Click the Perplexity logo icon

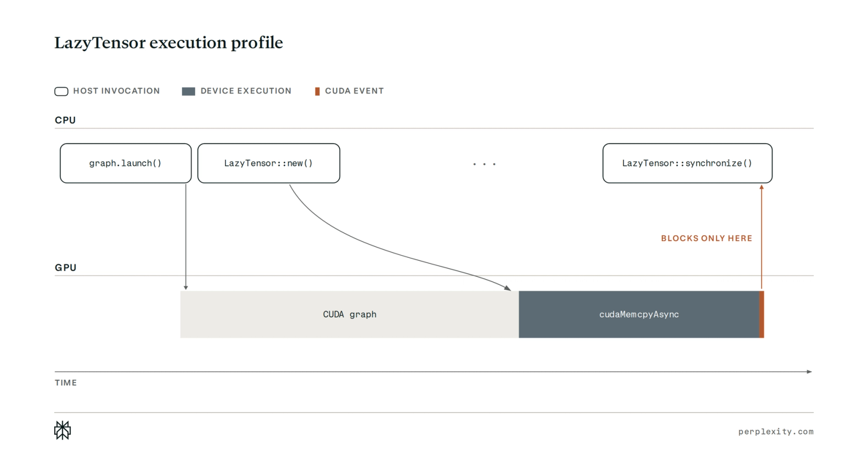click(63, 430)
